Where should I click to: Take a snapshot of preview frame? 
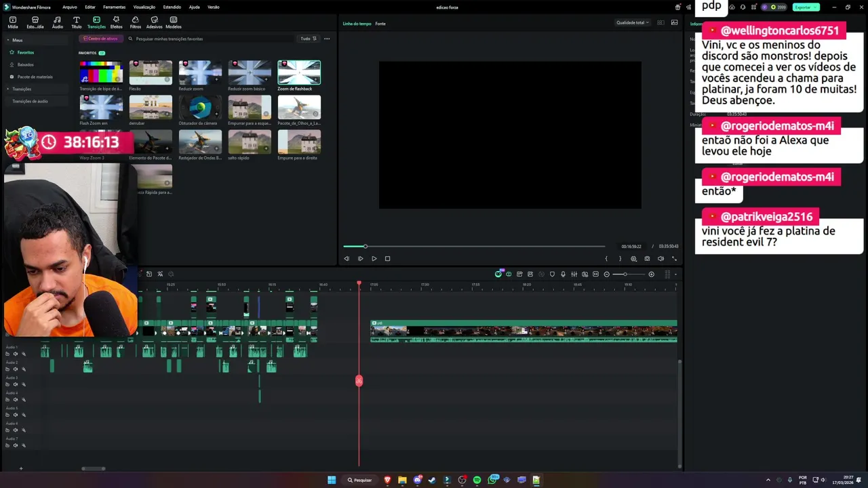pos(647,258)
